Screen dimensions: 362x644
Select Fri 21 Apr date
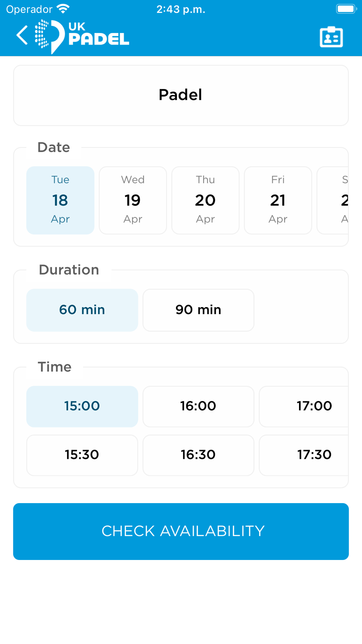[x=278, y=200]
